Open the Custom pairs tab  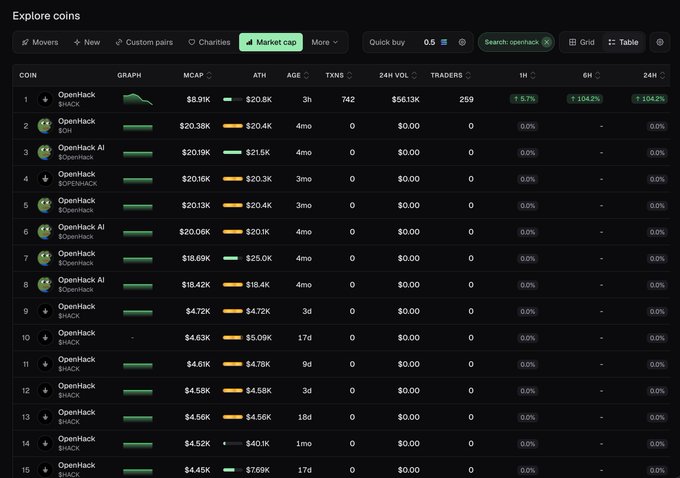(144, 42)
